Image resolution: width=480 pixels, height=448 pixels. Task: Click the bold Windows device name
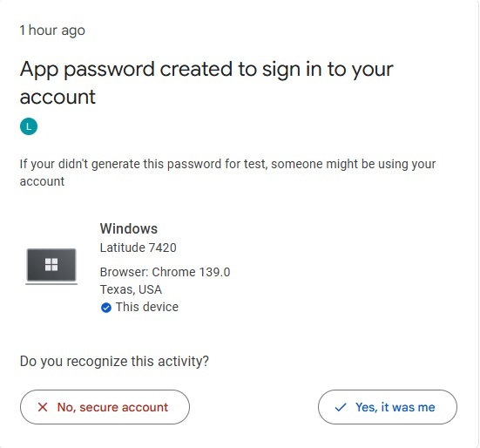pos(129,228)
